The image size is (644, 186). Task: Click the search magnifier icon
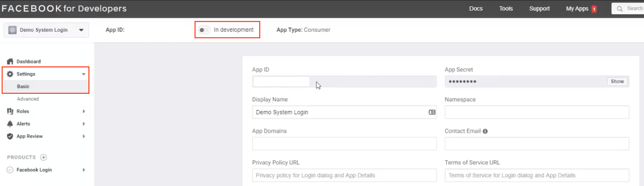pyautogui.click(x=620, y=9)
